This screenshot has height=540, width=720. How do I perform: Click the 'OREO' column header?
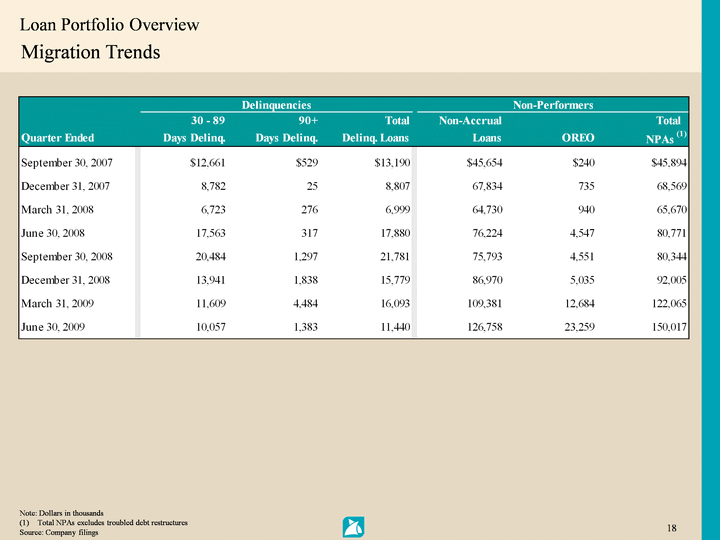[576, 137]
